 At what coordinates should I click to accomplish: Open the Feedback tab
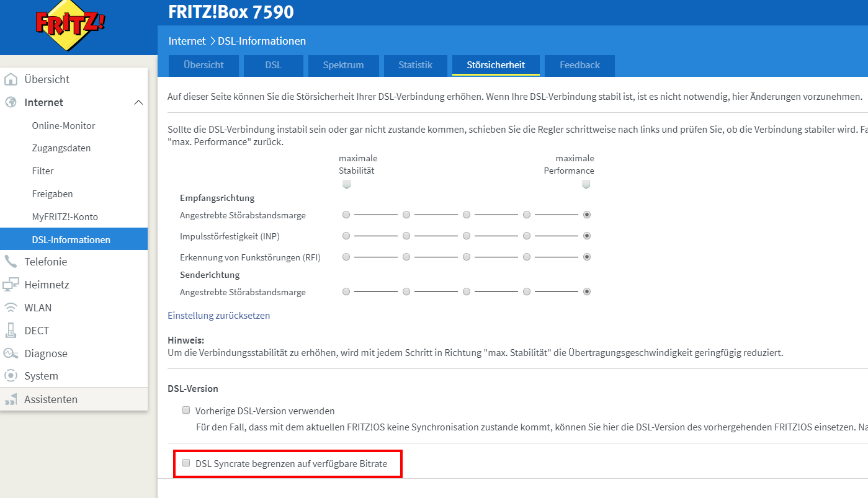click(579, 65)
